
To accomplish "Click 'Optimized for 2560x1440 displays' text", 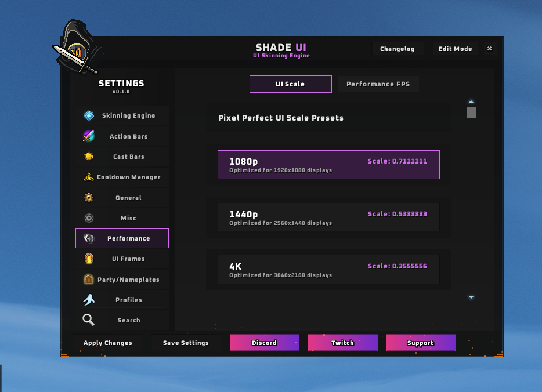I will coord(280,223).
